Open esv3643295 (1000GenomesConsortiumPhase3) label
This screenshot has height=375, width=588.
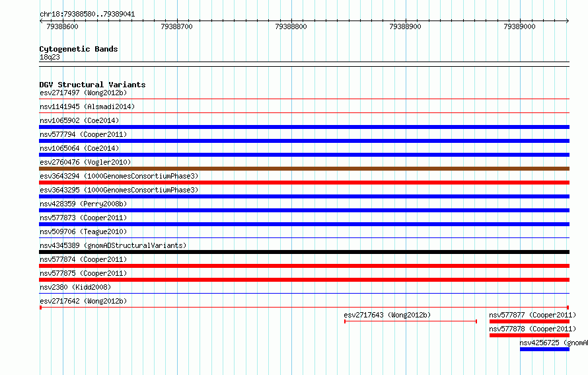coord(119,190)
